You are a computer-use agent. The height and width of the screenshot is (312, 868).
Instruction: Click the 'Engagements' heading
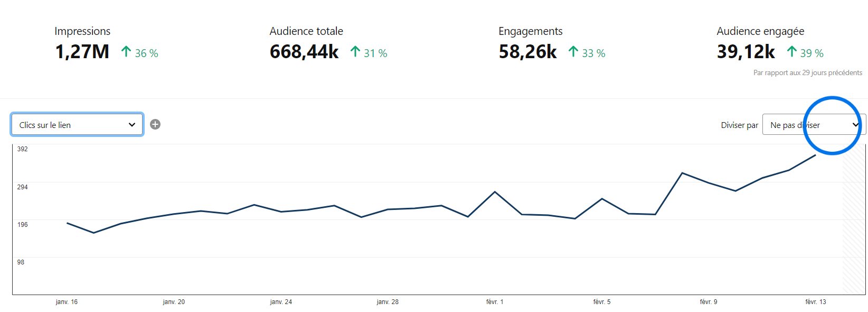531,31
